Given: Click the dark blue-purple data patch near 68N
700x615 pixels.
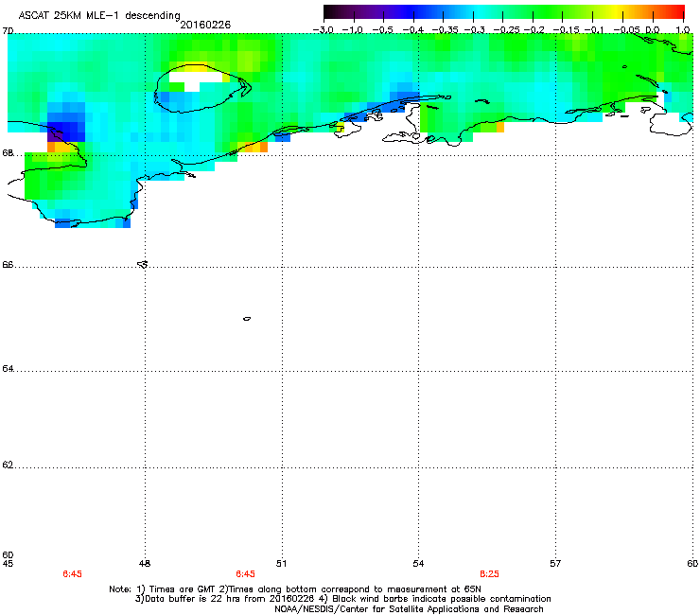Looking at the screenshot, I should click(x=66, y=132).
